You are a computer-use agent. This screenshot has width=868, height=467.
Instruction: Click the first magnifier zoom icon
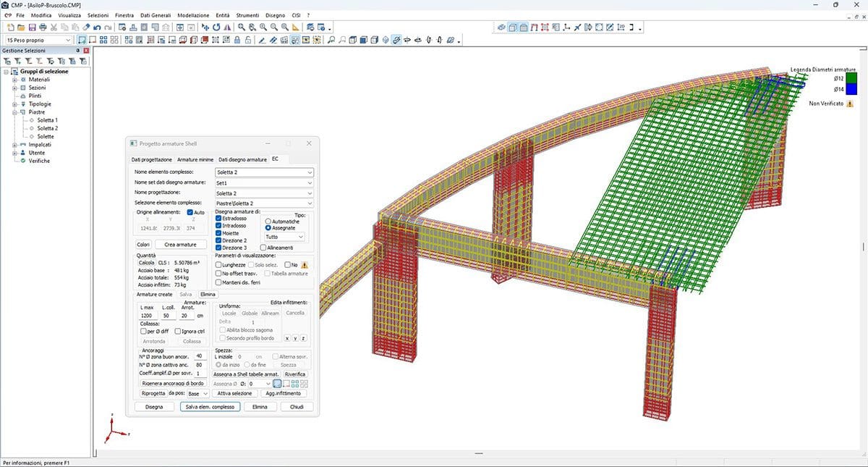[x=242, y=27]
